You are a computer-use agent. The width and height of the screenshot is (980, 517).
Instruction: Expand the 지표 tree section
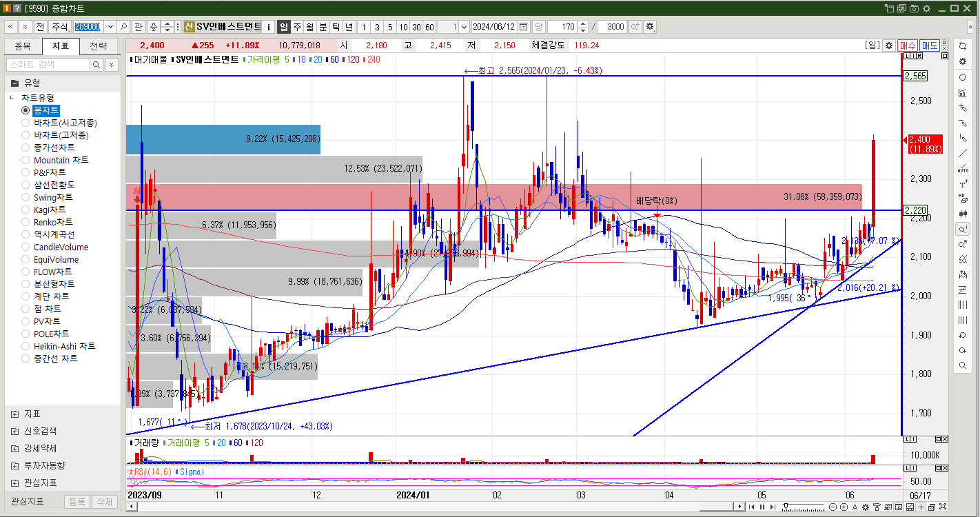(x=14, y=414)
